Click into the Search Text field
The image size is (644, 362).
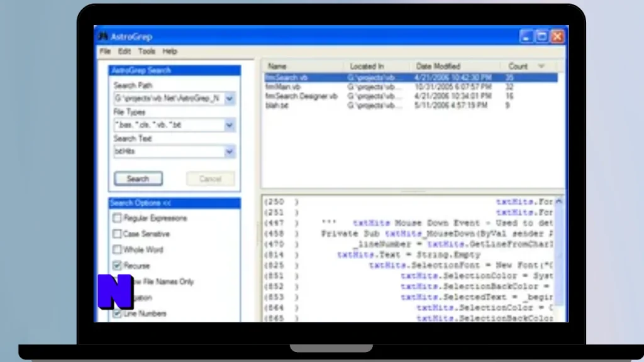[x=169, y=151]
